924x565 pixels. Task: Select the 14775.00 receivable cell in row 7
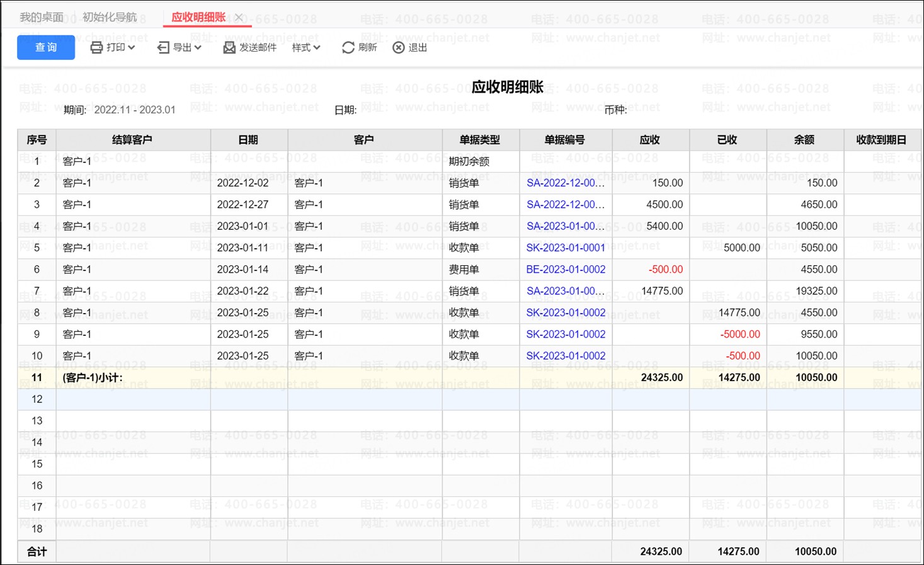(650, 291)
